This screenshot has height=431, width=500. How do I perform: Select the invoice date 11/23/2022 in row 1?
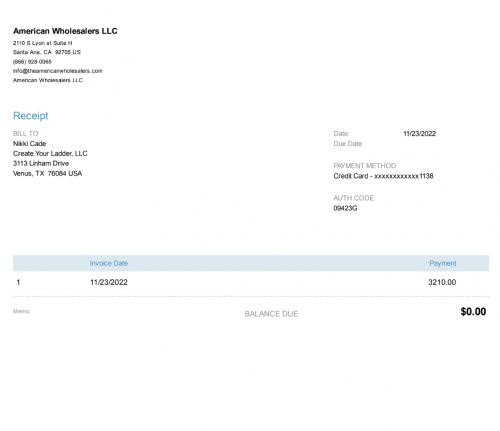point(109,282)
